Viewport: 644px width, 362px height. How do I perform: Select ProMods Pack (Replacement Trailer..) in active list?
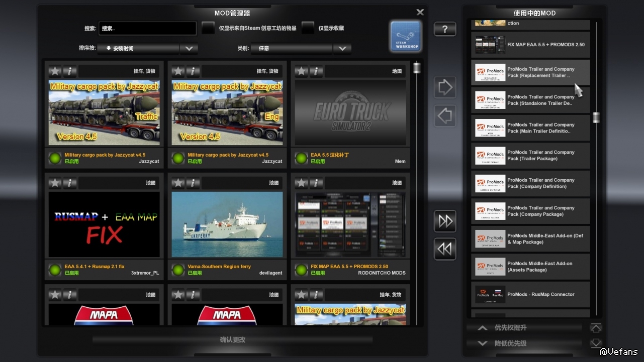pyautogui.click(x=530, y=72)
